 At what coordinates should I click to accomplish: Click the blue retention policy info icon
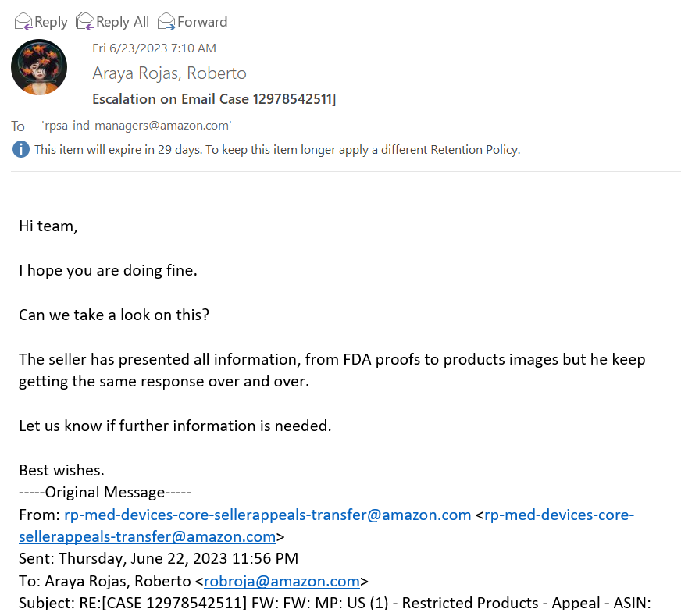pos(21,150)
